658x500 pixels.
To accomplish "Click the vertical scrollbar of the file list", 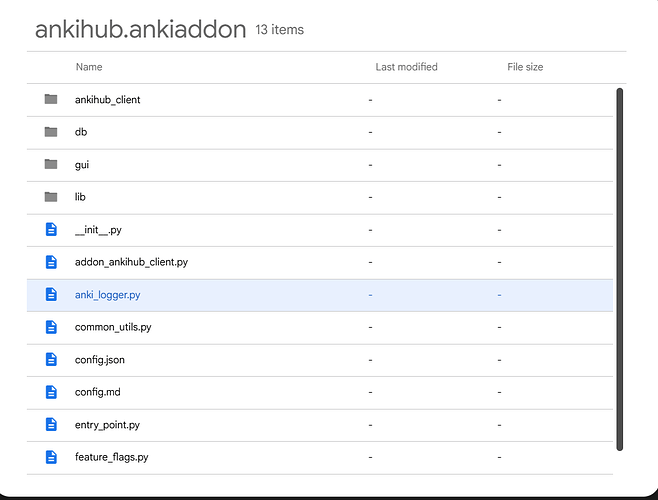I will (x=620, y=268).
